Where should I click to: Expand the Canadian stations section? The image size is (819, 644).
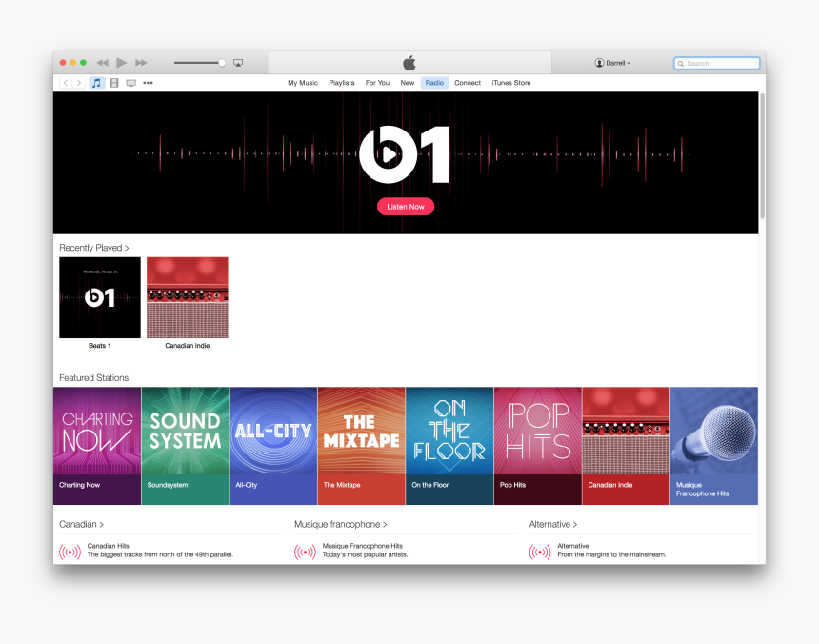pos(82,524)
